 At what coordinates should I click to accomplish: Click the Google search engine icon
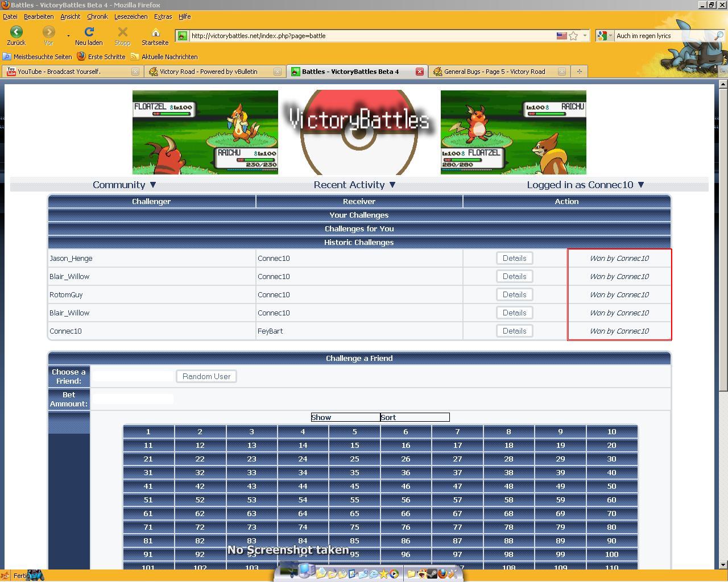[603, 36]
